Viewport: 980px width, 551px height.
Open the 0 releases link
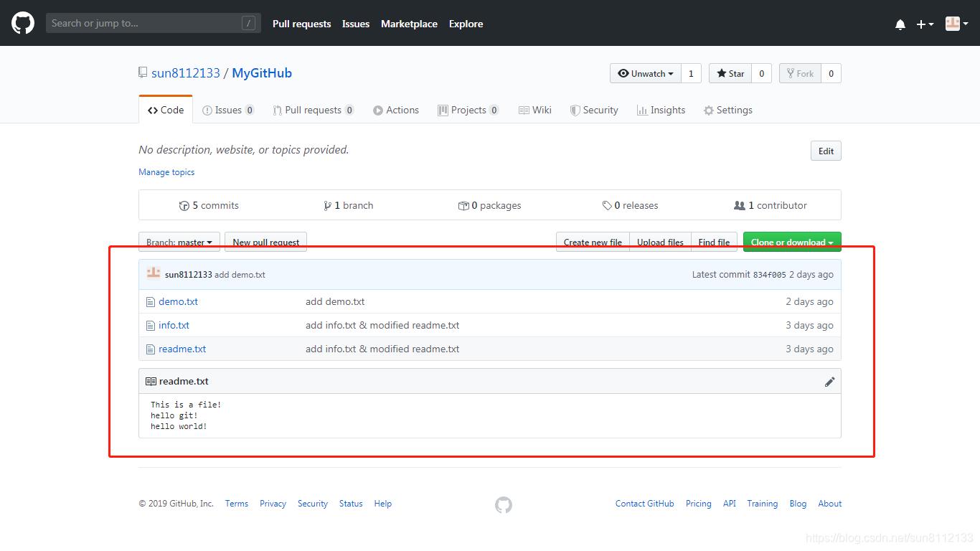coord(630,205)
